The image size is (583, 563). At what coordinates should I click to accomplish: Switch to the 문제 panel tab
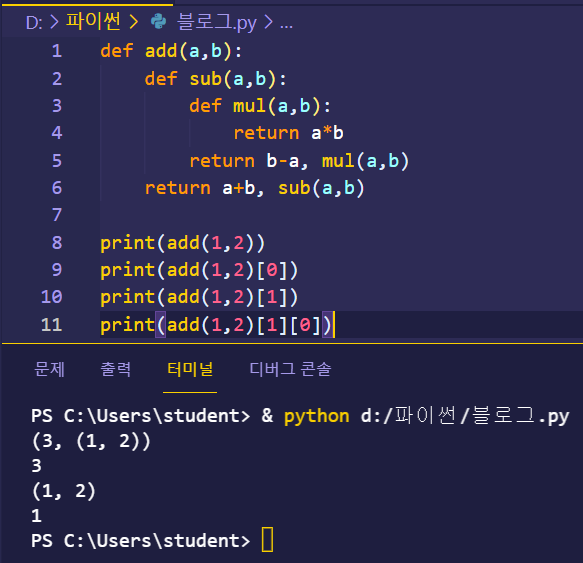(49, 369)
